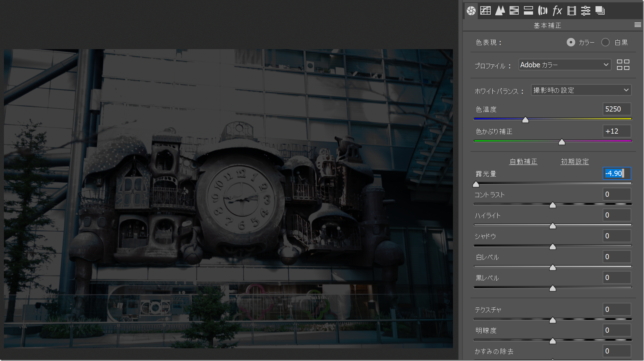644x361 pixels.
Task: Open the Detail panel icon
Action: 500,11
